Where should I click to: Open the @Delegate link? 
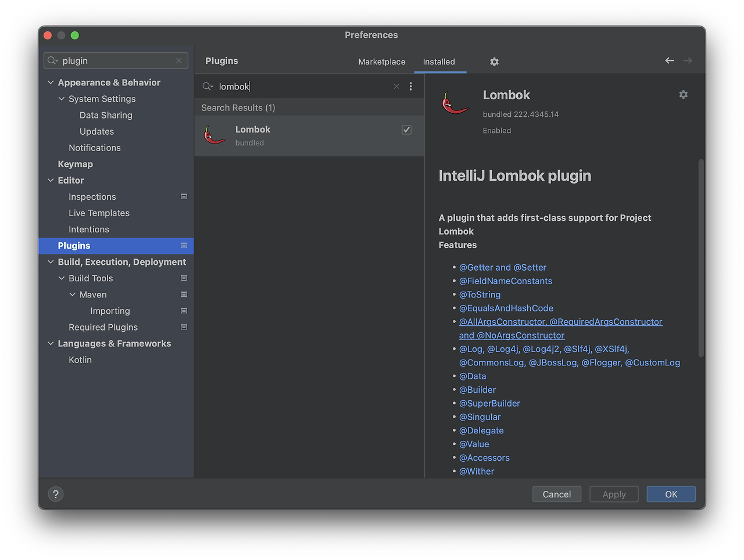[481, 430]
